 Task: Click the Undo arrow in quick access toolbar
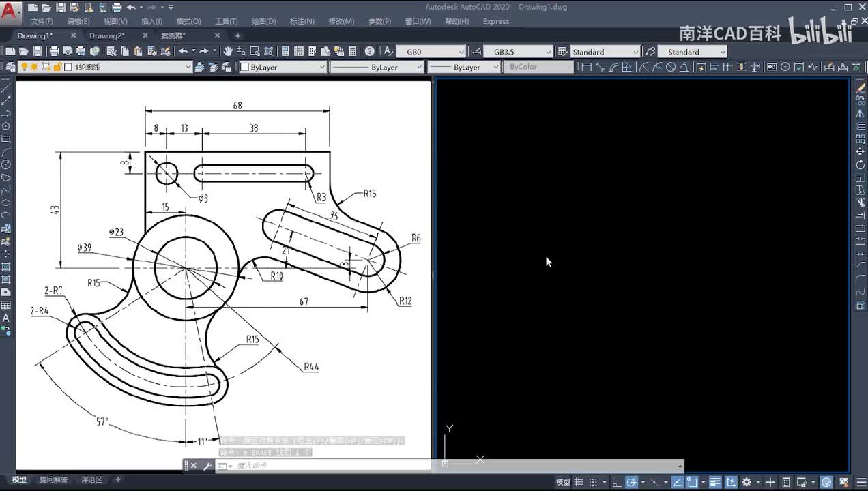(x=131, y=8)
